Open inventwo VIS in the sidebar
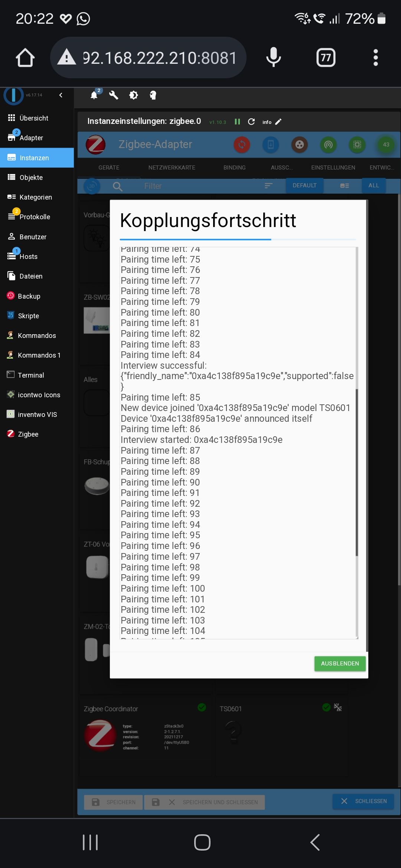This screenshot has width=401, height=868. (37, 414)
